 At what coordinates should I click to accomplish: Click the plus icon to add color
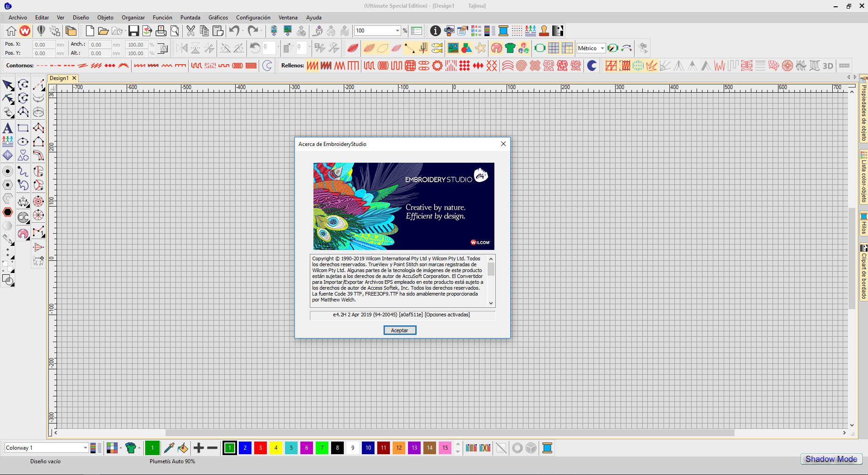coord(199,448)
